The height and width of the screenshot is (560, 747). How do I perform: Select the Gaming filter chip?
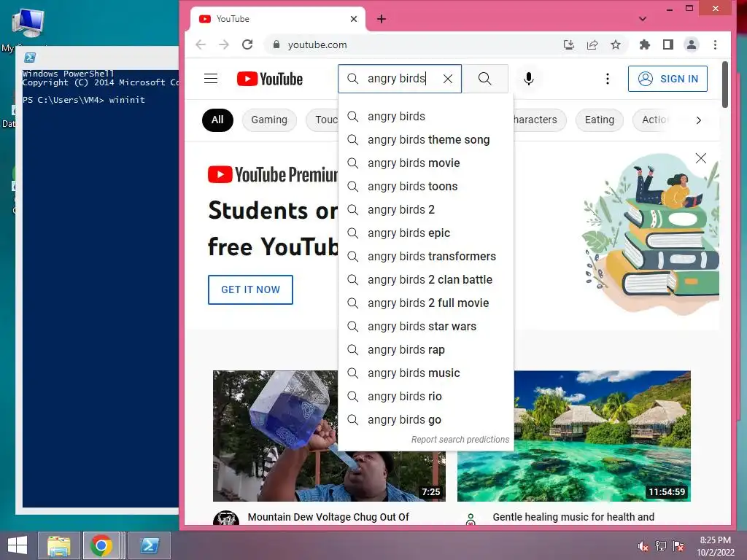pyautogui.click(x=269, y=120)
